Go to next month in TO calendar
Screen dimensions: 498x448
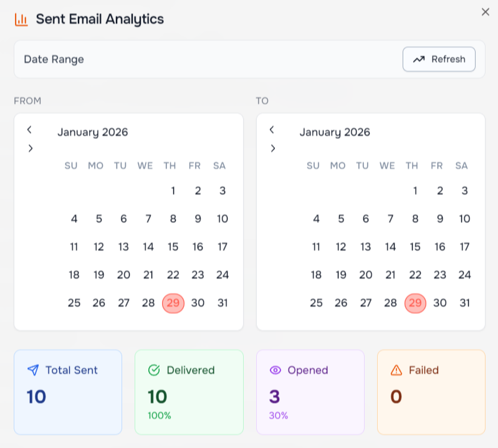[x=272, y=148]
